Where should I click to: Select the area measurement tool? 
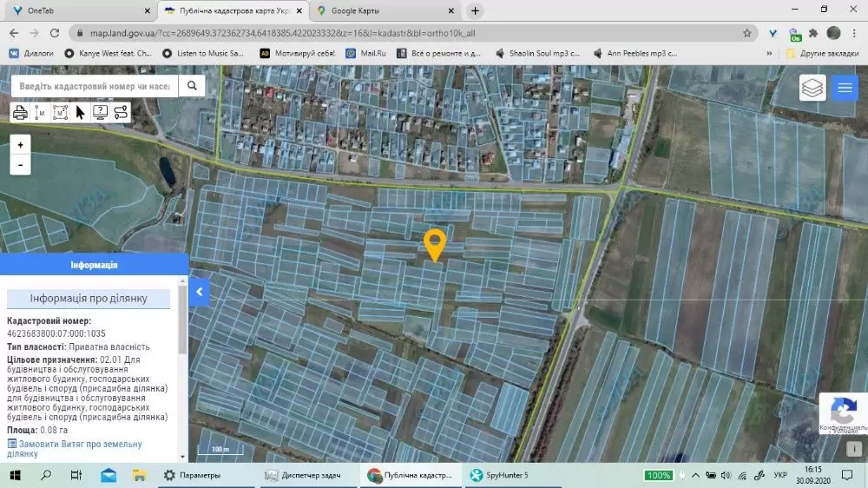(x=60, y=112)
